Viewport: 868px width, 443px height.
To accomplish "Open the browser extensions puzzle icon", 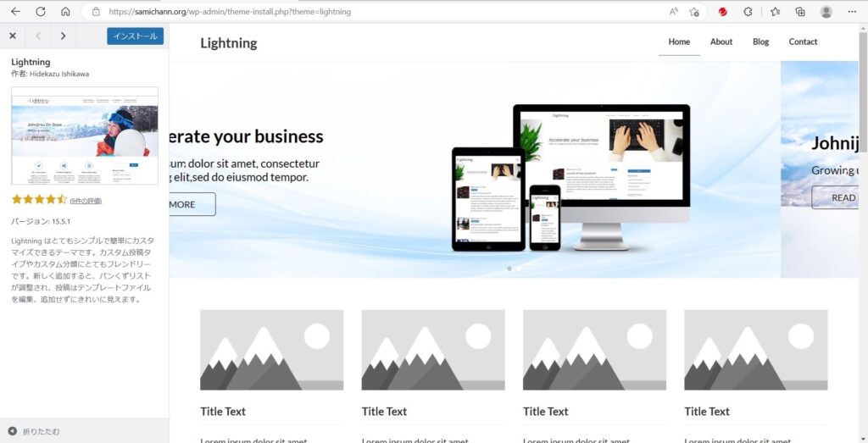I will [748, 12].
